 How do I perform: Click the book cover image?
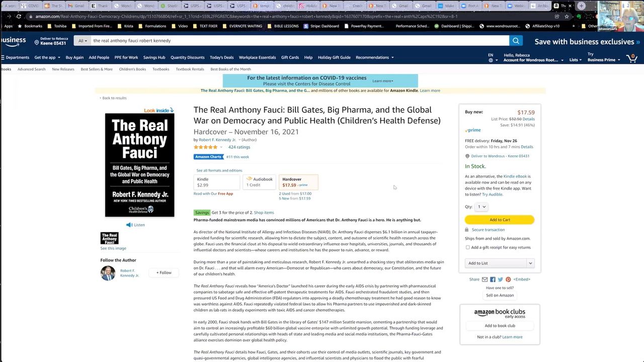[139, 165]
